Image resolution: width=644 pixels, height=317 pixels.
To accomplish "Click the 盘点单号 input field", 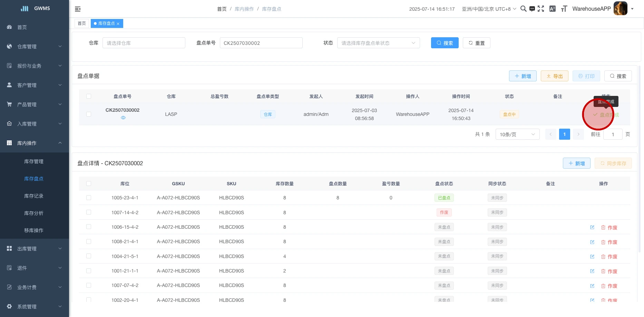I will (261, 43).
